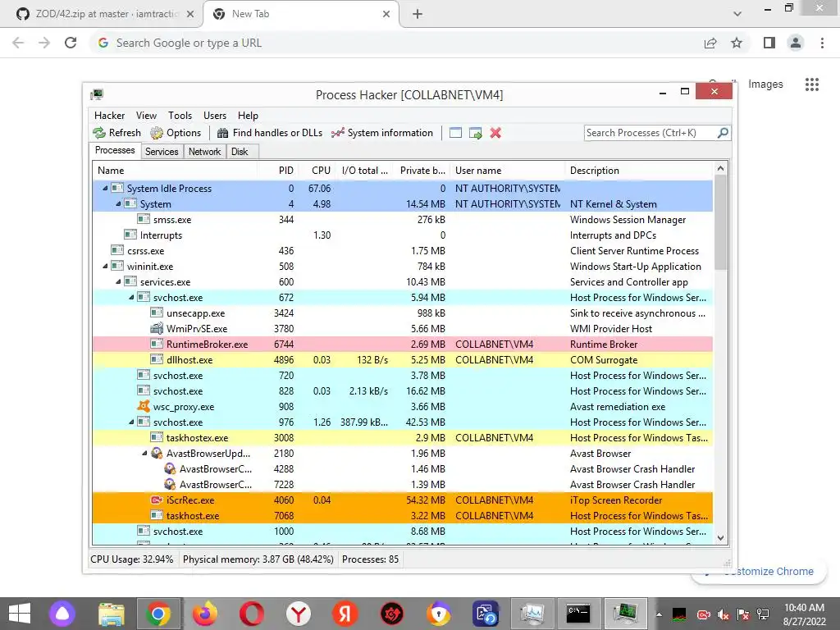840x630 pixels.
Task: Click process list scrollbar down arrow
Action: [720, 538]
